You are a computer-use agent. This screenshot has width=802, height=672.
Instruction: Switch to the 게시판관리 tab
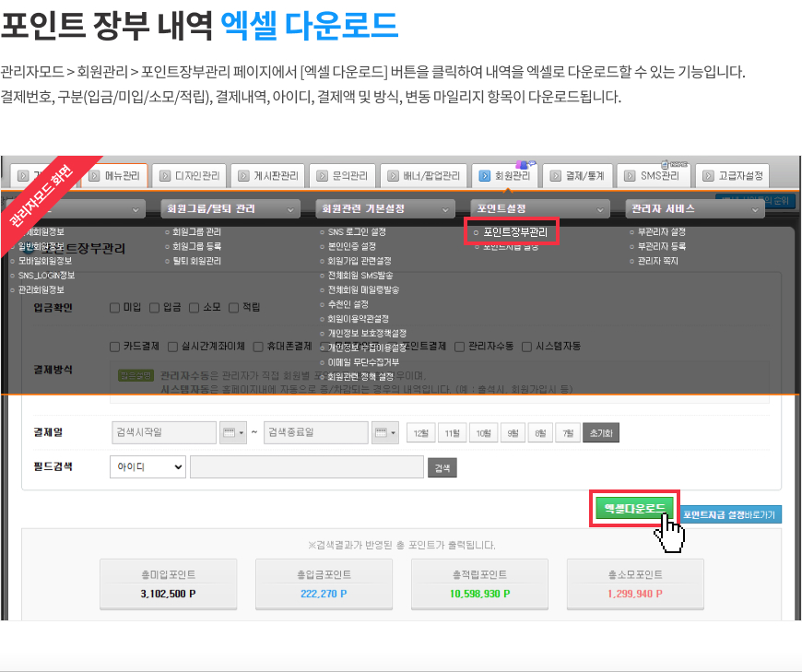click(x=267, y=176)
